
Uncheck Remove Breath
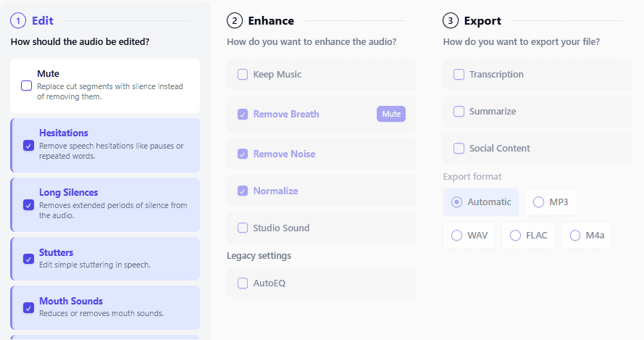pos(243,115)
